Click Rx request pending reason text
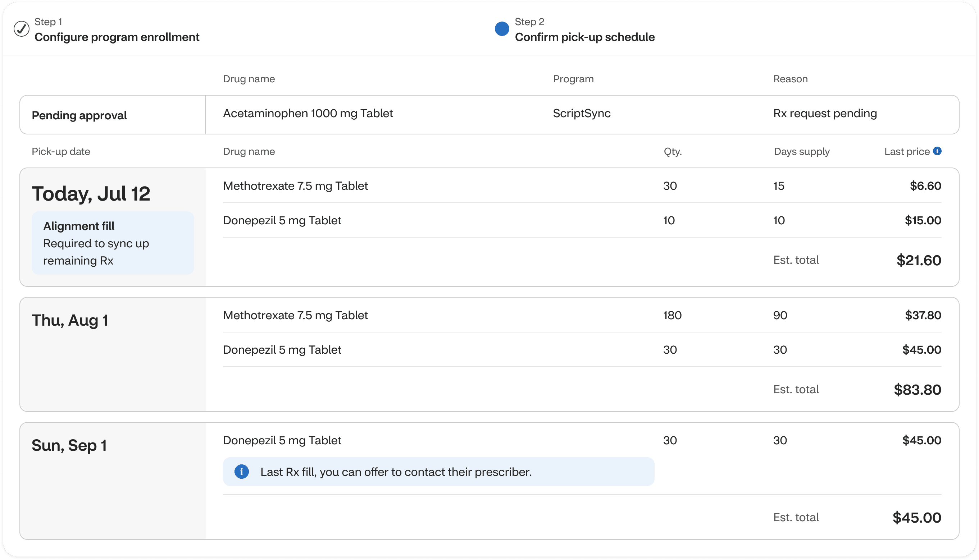 pyautogui.click(x=825, y=114)
